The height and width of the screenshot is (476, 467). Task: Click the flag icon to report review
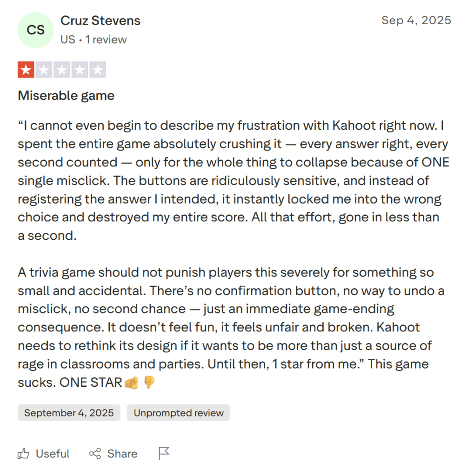click(163, 453)
